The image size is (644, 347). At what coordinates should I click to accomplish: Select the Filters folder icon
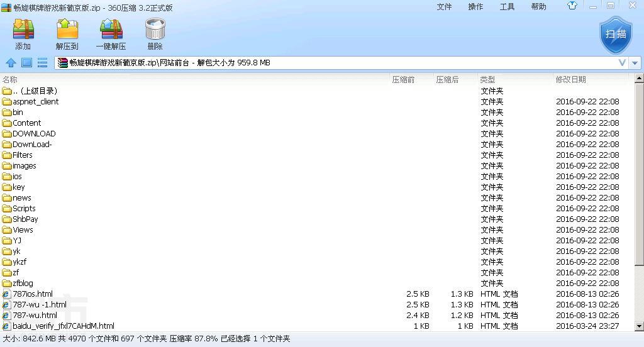(6, 155)
